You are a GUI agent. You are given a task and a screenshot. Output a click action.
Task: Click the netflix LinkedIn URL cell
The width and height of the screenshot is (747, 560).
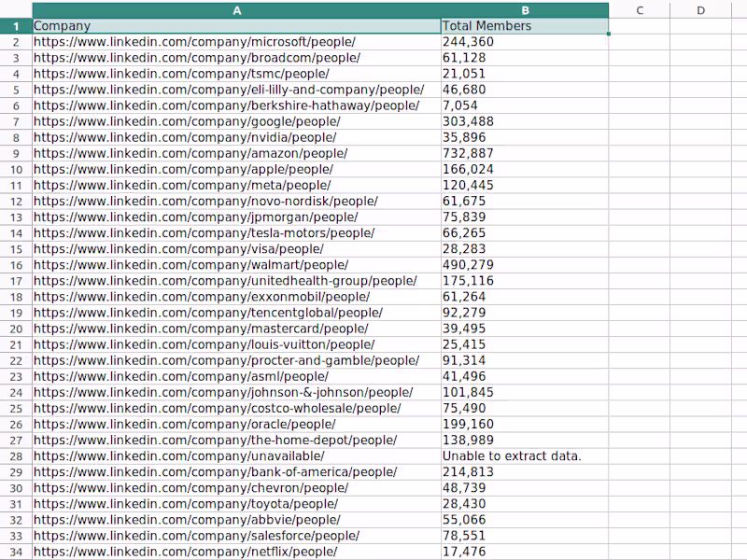click(237, 552)
